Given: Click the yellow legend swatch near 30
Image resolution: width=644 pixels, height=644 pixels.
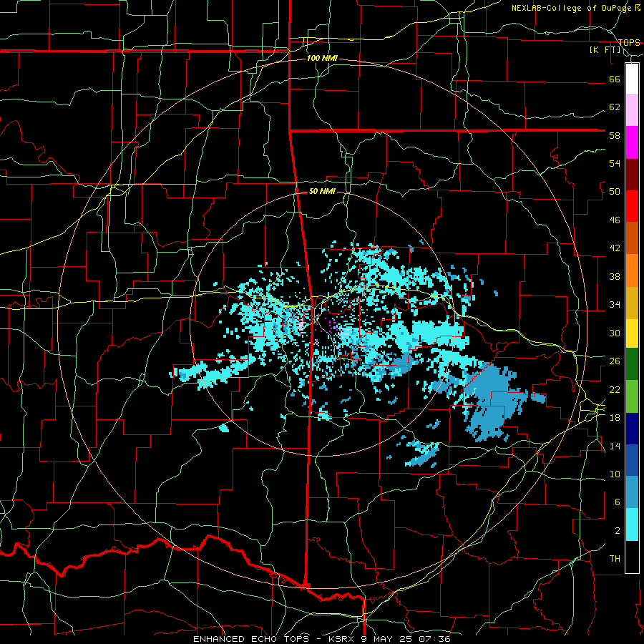Looking at the screenshot, I should 632,333.
